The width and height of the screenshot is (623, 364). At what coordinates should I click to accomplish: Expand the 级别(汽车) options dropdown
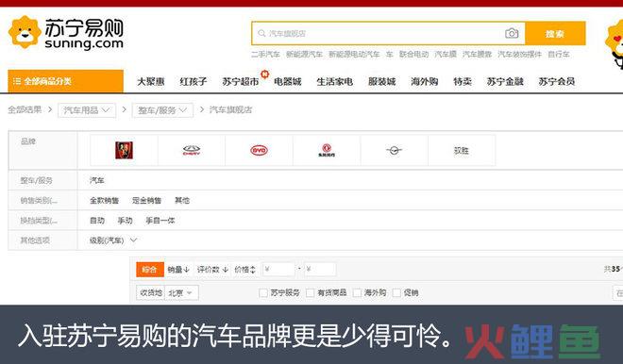133,240
